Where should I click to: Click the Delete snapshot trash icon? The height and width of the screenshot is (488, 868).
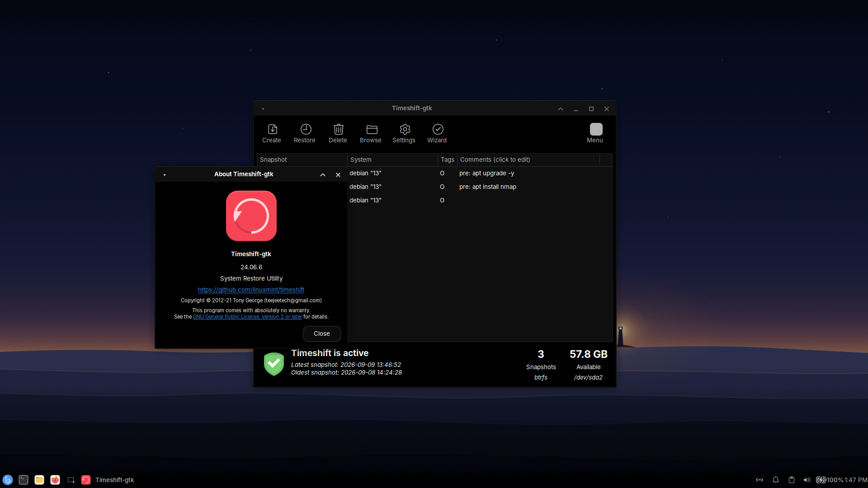tap(339, 129)
